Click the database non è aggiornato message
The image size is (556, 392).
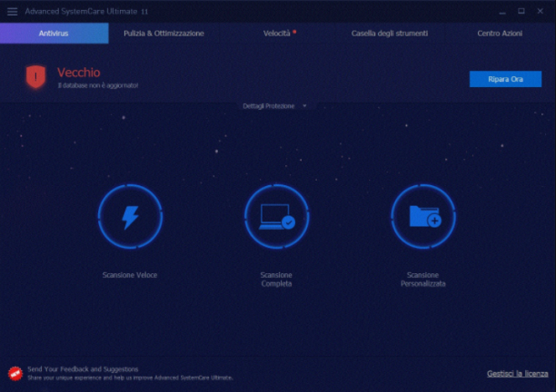tap(98, 85)
